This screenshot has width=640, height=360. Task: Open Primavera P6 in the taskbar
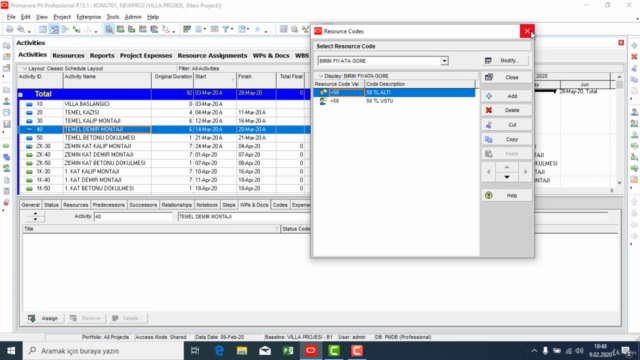(x=311, y=351)
